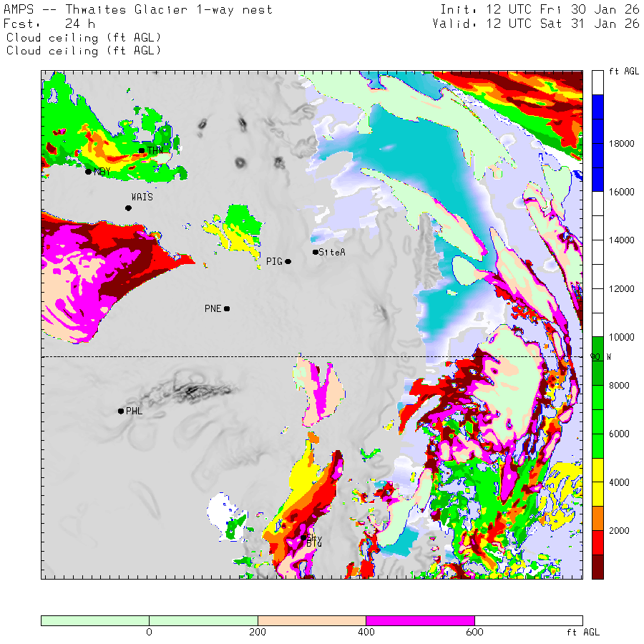Pick the PHL station marker dot

click(x=121, y=411)
